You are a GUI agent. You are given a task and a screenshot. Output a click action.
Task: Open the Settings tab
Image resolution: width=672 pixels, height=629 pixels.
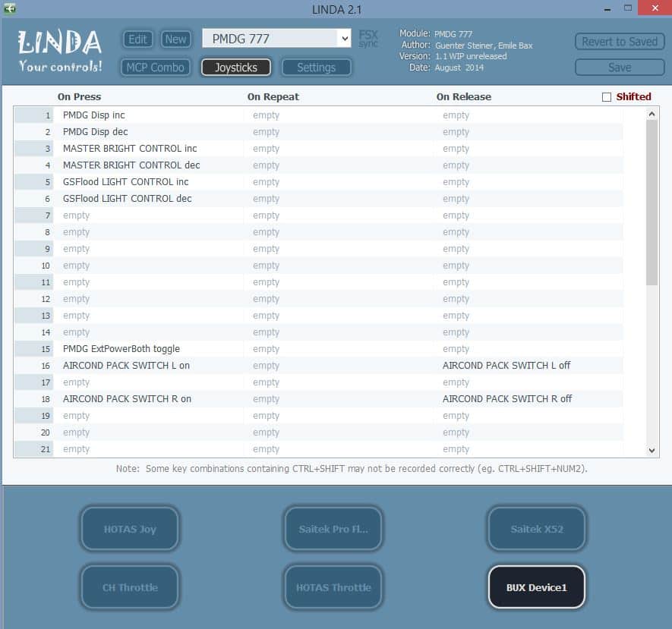pos(316,68)
